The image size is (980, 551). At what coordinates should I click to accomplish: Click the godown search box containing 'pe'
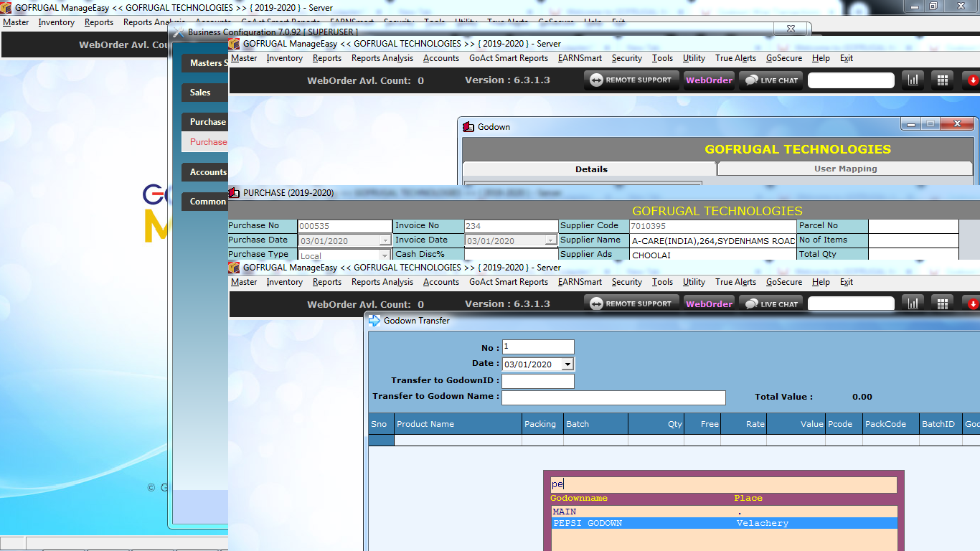click(723, 484)
